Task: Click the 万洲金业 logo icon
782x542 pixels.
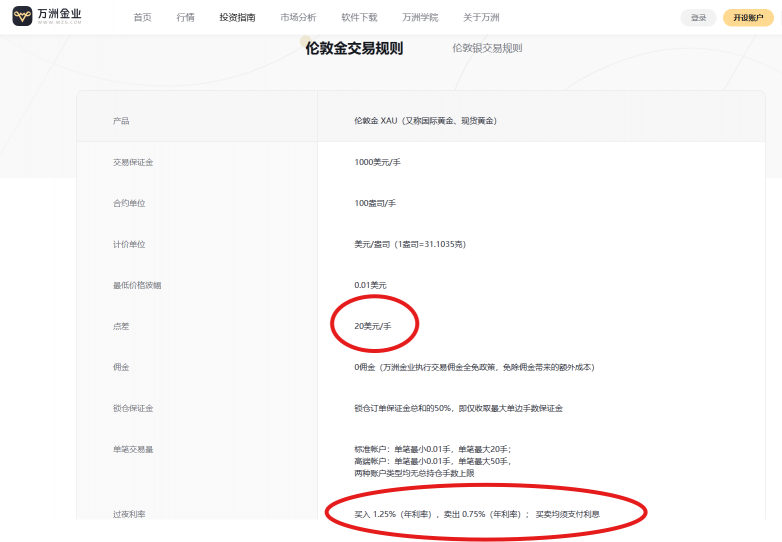Action: [22, 16]
